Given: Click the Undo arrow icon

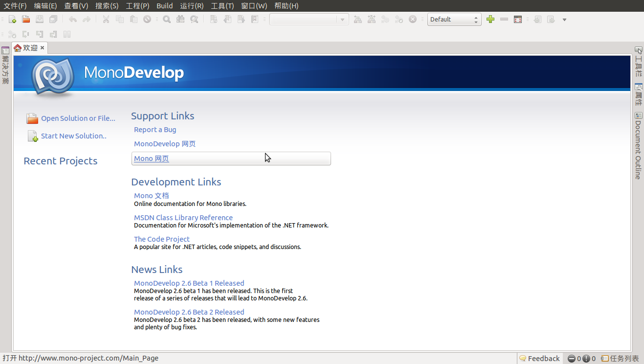Looking at the screenshot, I should [73, 20].
